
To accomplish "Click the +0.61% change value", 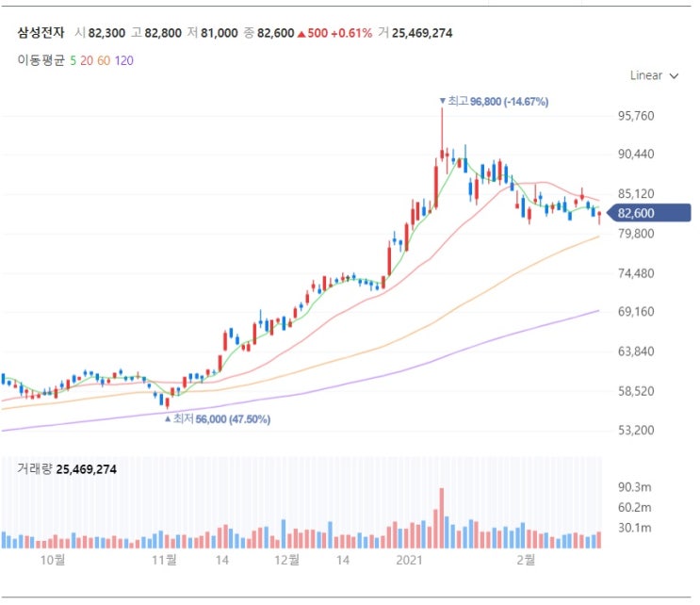I will tap(351, 33).
